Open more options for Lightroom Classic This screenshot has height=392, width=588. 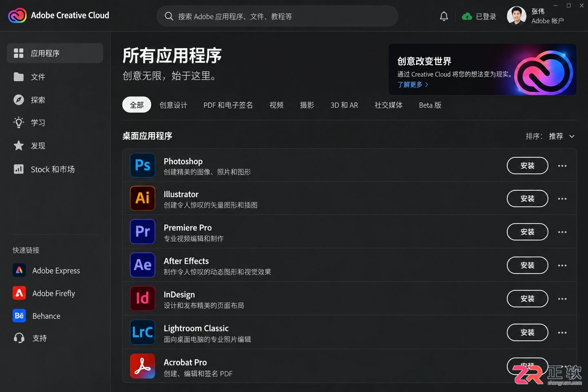click(562, 333)
